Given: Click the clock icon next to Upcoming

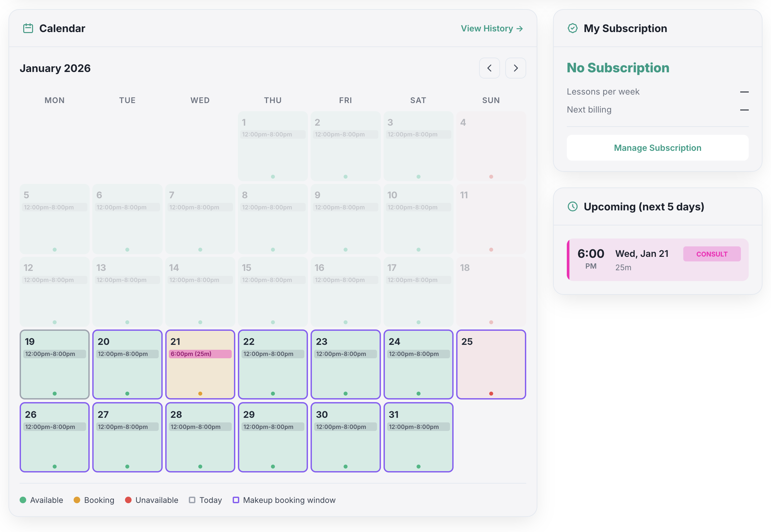Looking at the screenshot, I should click(573, 207).
